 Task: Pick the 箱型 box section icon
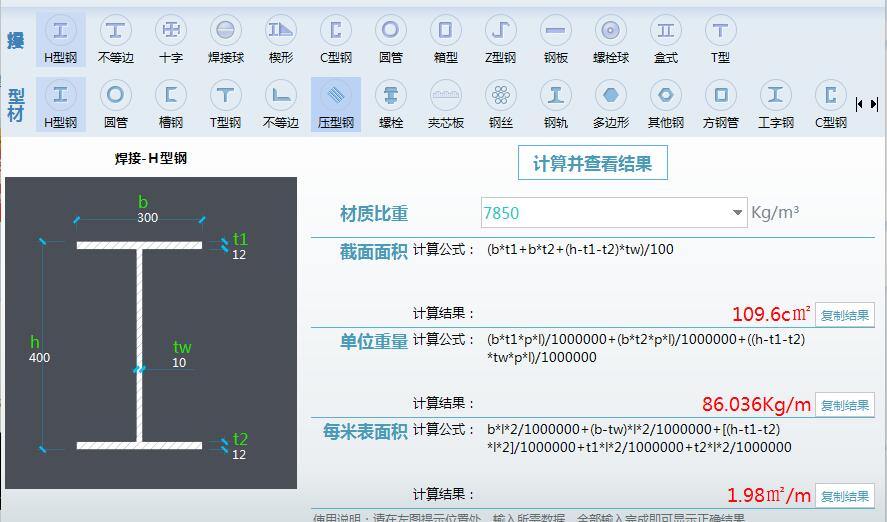point(445,40)
